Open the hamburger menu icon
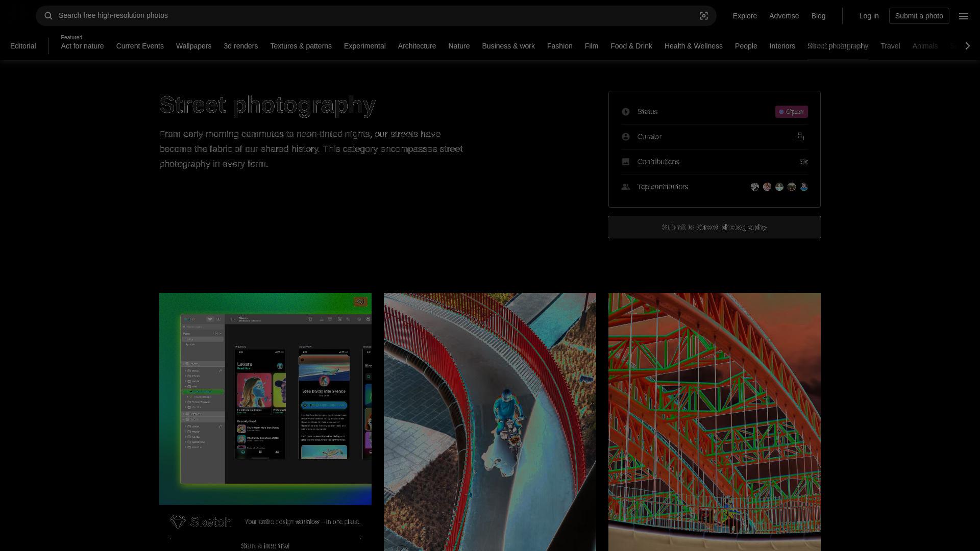 tap(964, 16)
